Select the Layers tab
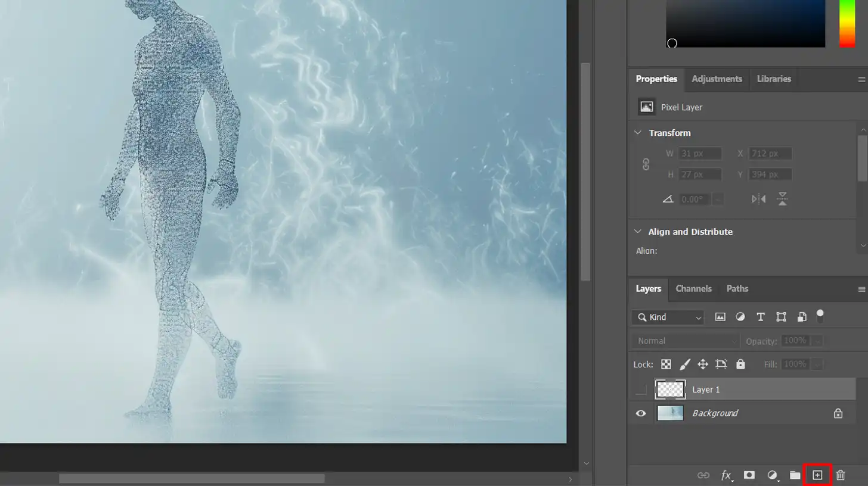This screenshot has width=868, height=486. point(649,289)
